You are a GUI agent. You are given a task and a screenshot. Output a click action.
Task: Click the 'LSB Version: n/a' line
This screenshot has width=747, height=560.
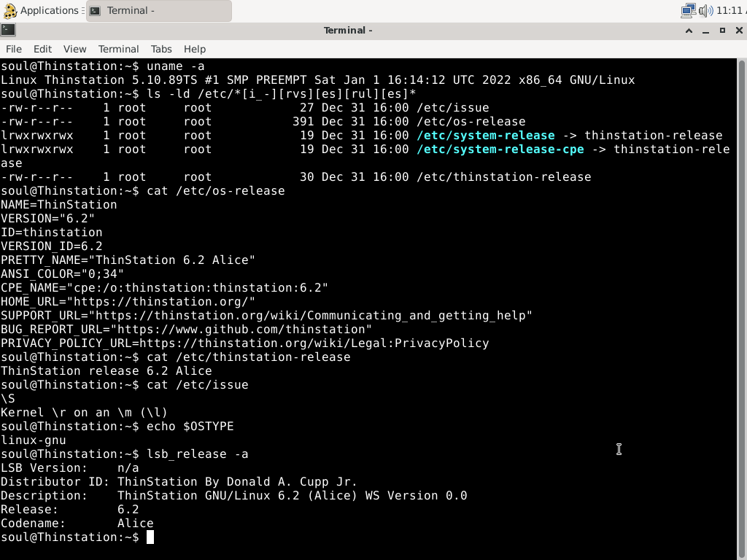pyautogui.click(x=69, y=467)
